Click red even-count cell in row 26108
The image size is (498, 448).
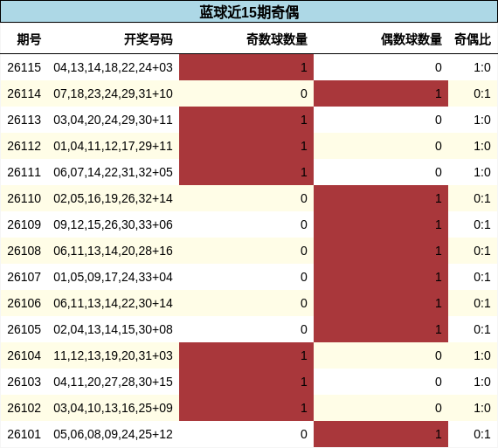381,251
